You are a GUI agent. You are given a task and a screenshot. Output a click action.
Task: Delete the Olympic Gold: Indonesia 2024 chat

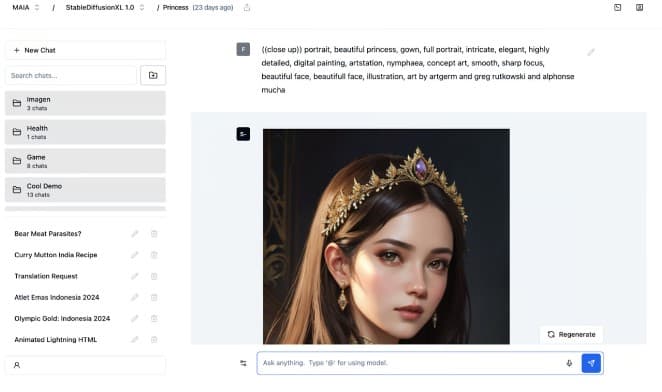click(x=154, y=318)
